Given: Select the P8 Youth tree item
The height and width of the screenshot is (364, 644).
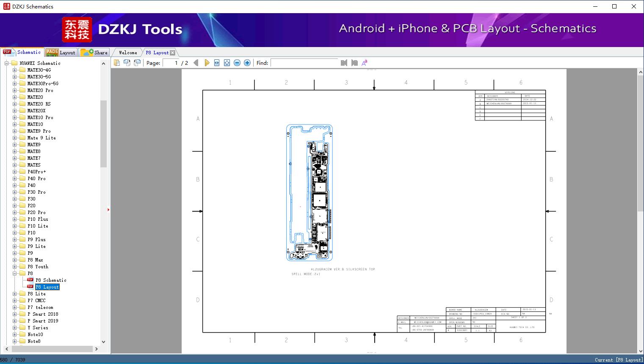Looking at the screenshot, I should coord(38,267).
